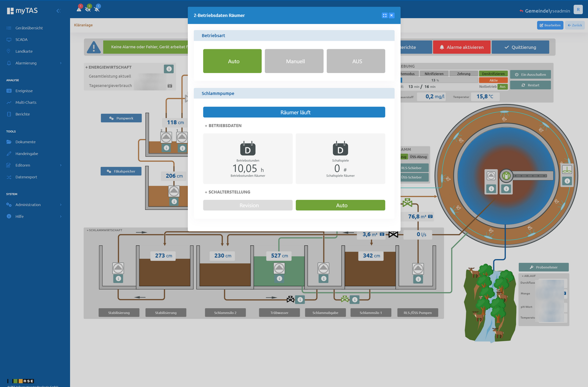Open the muted notifications indicator with blue badge
588x387 pixels.
click(97, 8)
